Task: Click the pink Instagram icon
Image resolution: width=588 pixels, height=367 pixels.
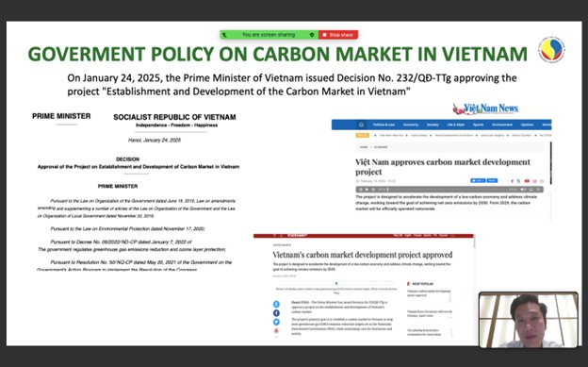Action: (534, 181)
